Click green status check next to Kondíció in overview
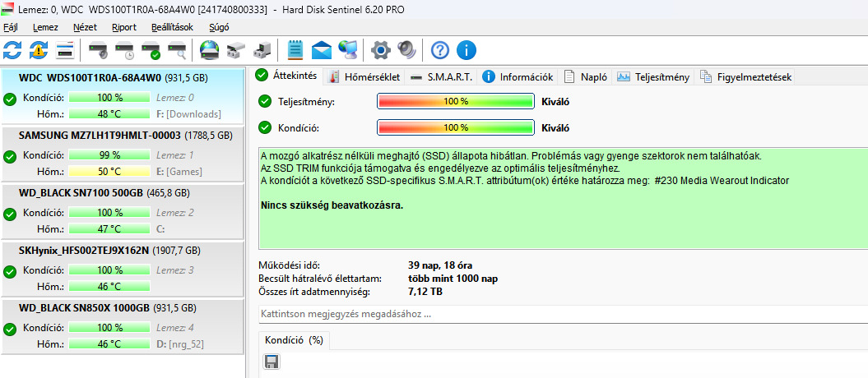 pos(265,127)
